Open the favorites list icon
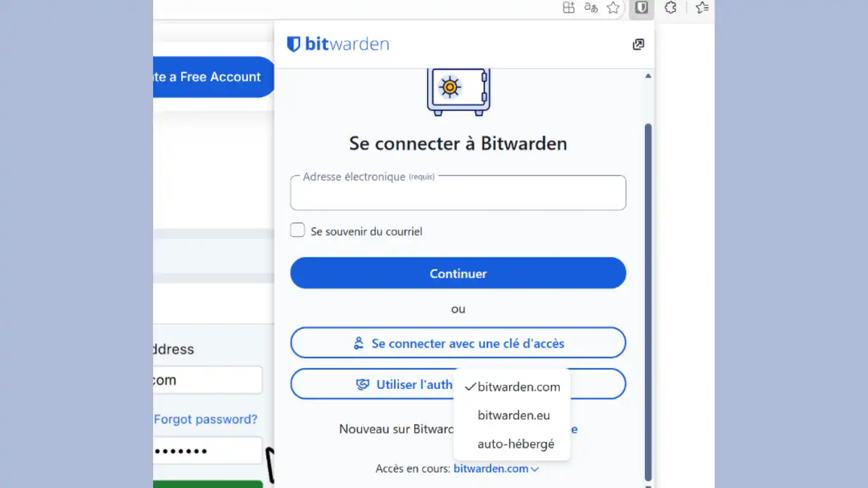Image resolution: width=868 pixels, height=488 pixels. coord(702,8)
